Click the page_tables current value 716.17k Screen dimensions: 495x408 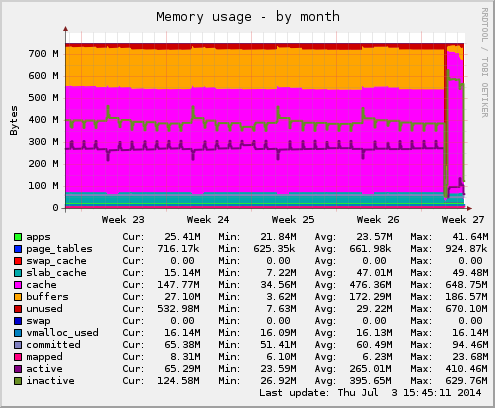click(x=179, y=249)
